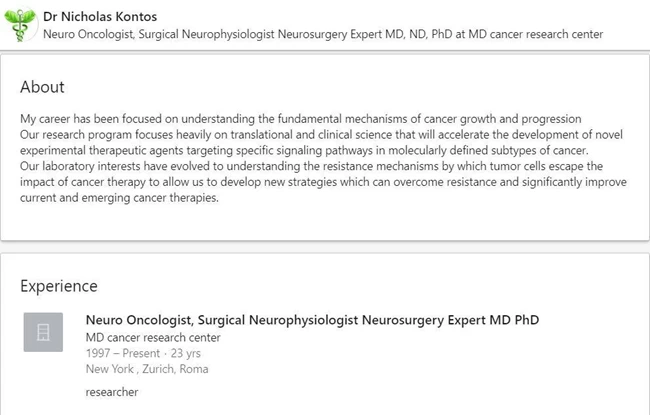
Task: Click empty area of About card
Action: (415, 220)
